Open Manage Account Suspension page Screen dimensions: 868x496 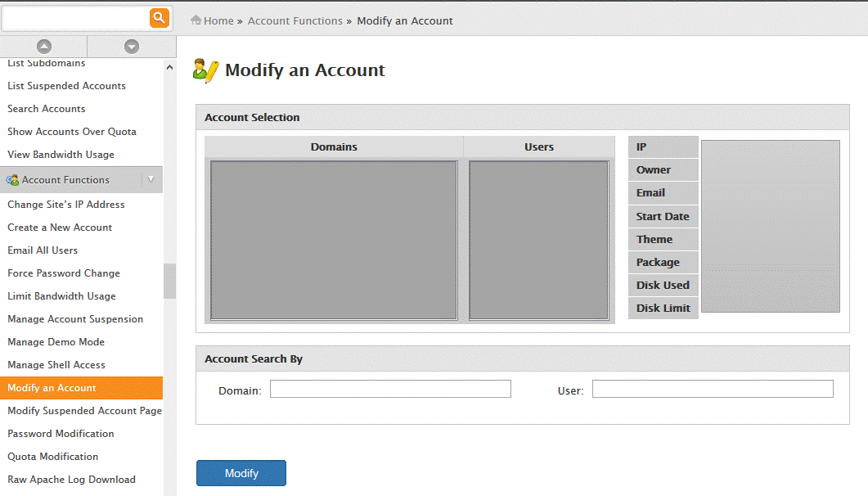point(75,319)
